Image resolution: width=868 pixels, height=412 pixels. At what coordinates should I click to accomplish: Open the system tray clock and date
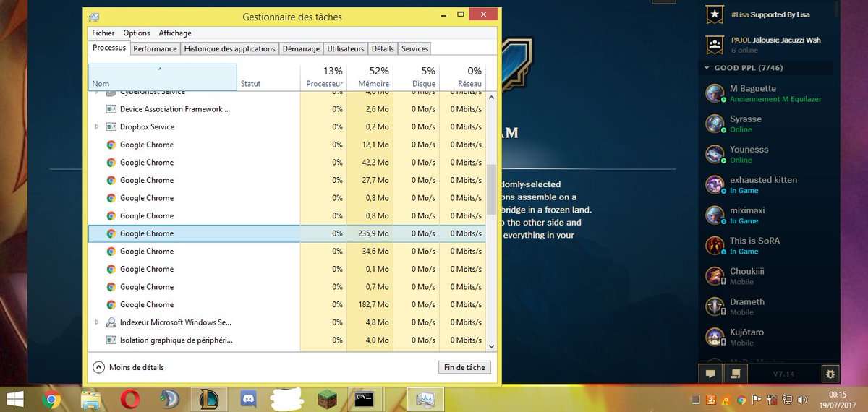[x=838, y=399]
